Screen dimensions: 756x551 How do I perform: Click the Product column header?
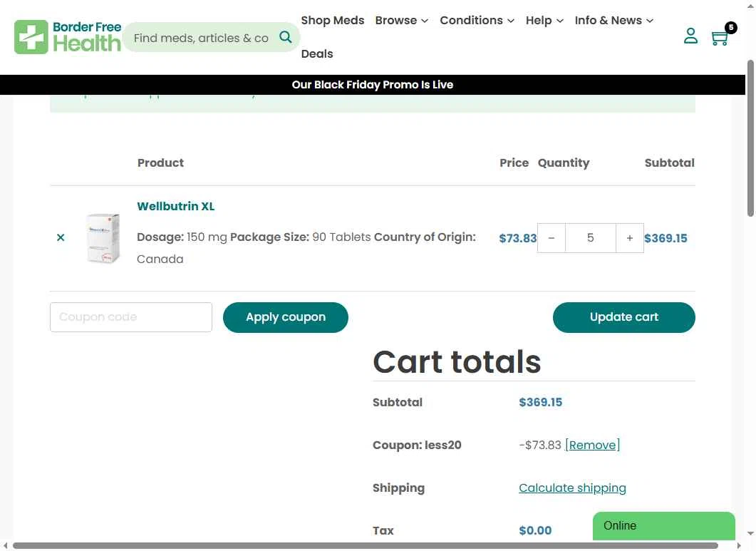tap(160, 163)
